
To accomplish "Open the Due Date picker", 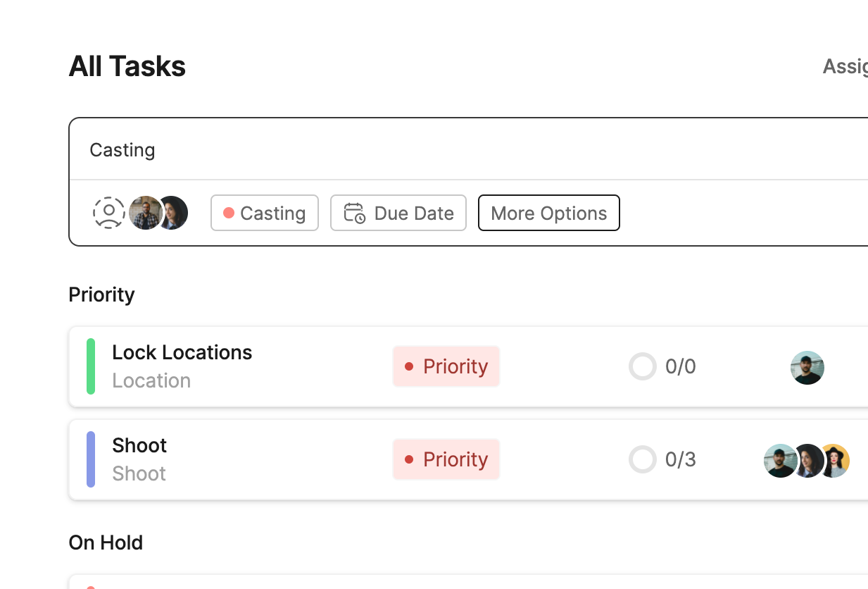I will (398, 213).
